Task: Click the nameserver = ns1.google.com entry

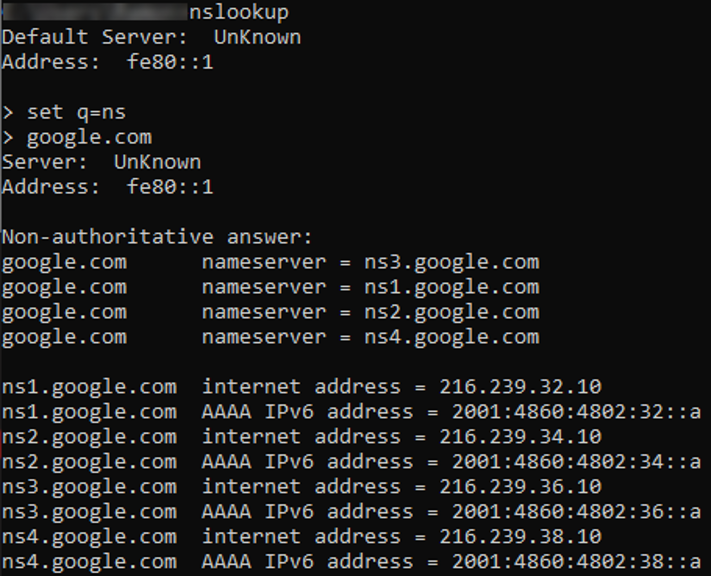Action: 370,287
